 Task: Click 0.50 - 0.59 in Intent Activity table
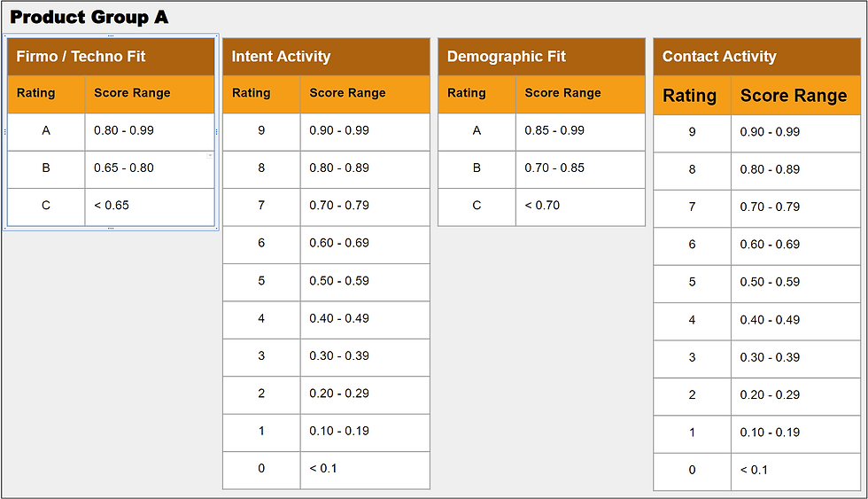(365, 283)
